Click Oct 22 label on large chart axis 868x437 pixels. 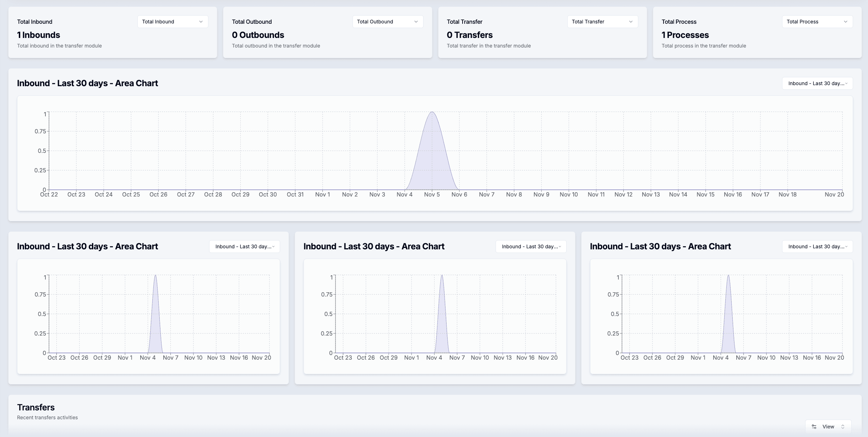click(49, 194)
